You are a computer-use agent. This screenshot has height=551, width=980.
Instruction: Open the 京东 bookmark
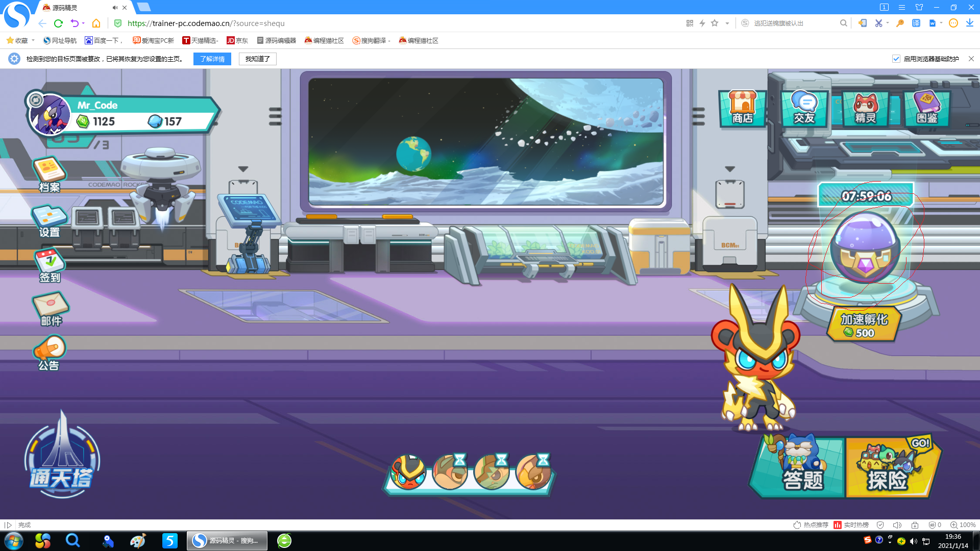coord(237,41)
